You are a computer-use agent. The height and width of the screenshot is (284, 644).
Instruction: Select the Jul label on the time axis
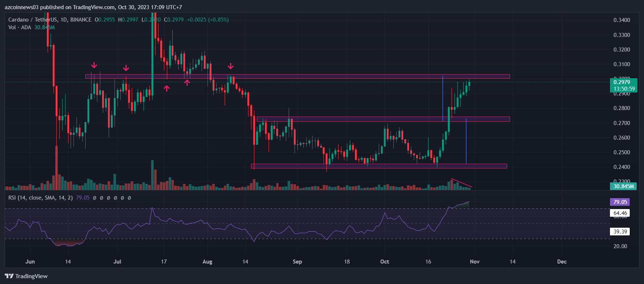pyautogui.click(x=117, y=262)
